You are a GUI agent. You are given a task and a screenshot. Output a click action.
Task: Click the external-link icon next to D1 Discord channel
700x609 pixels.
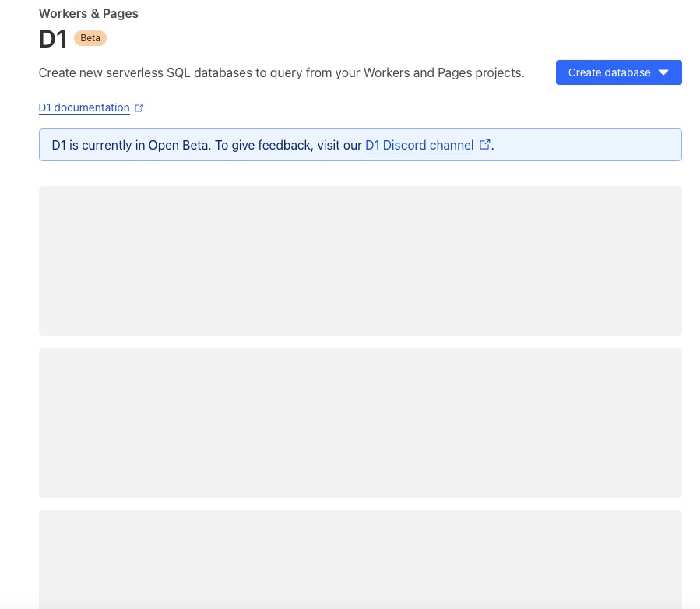click(484, 144)
